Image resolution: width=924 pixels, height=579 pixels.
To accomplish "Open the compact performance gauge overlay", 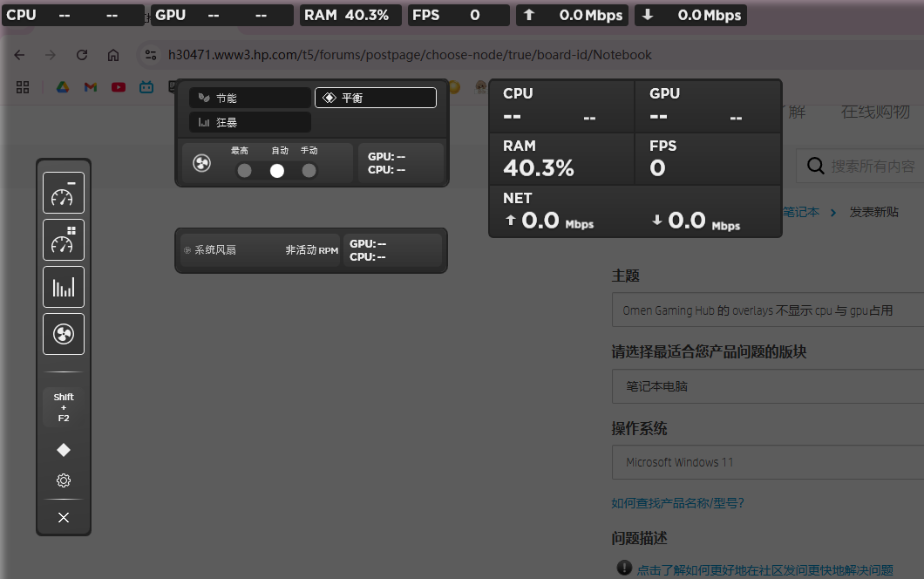I will (x=64, y=193).
